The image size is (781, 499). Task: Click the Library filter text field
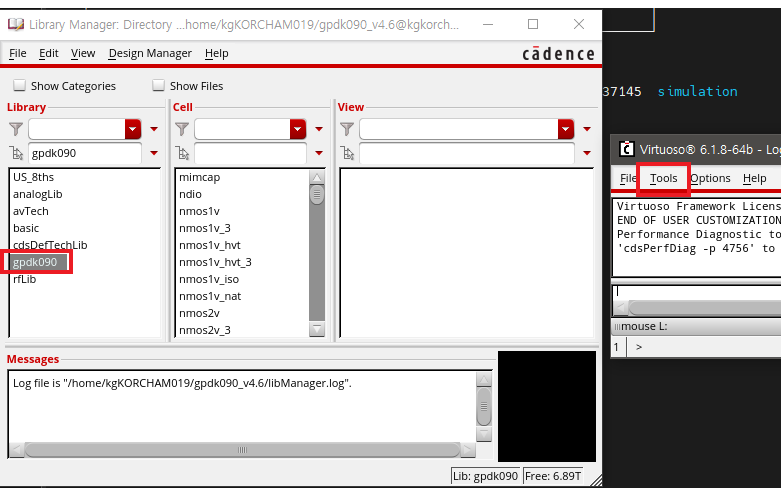point(77,129)
